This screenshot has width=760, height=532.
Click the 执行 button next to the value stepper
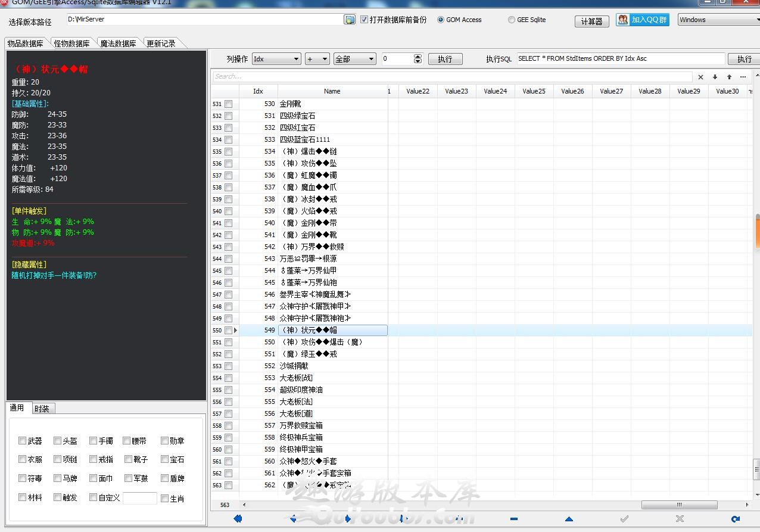click(445, 59)
